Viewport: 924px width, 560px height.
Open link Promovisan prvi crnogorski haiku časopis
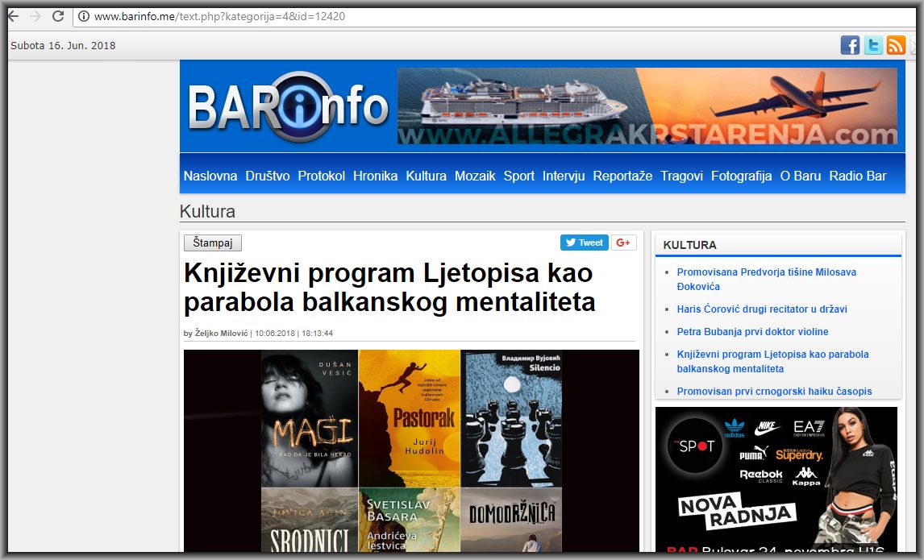[x=774, y=392]
